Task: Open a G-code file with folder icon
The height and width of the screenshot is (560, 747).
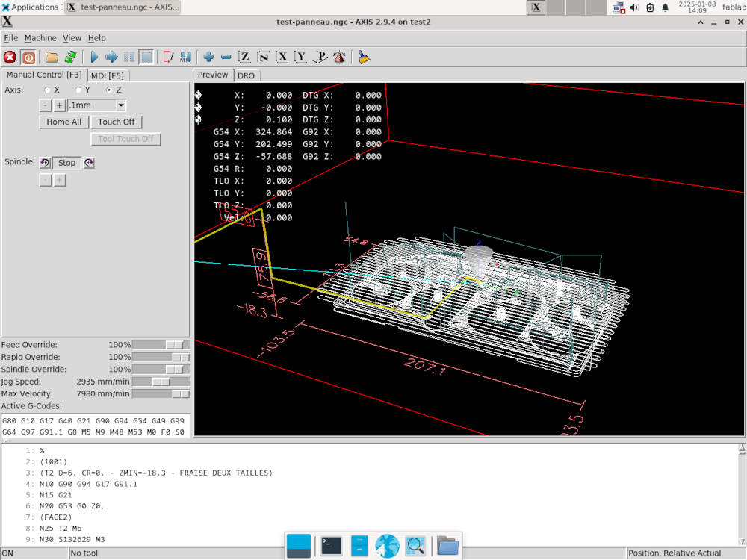Action: [x=52, y=57]
